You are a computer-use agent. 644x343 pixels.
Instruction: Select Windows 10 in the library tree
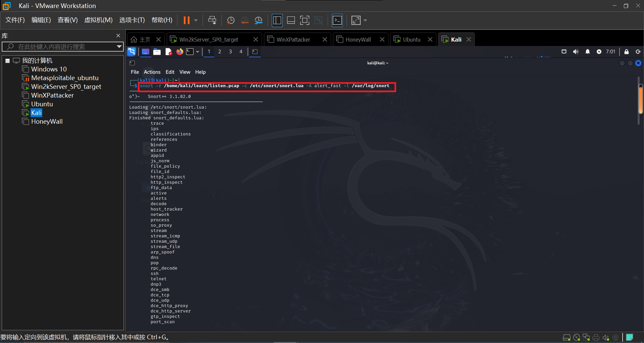click(49, 69)
